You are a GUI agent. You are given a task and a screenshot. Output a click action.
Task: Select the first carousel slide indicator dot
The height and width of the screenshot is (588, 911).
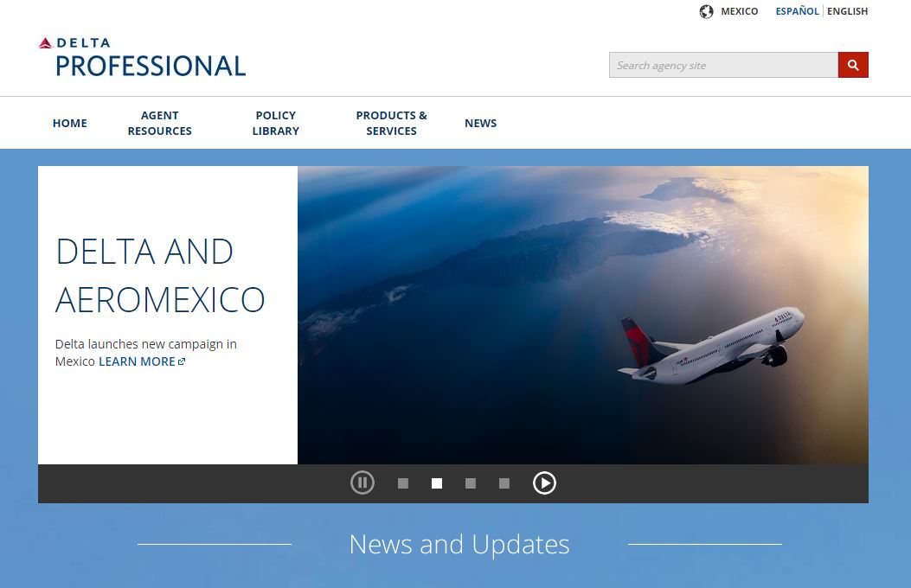click(403, 483)
